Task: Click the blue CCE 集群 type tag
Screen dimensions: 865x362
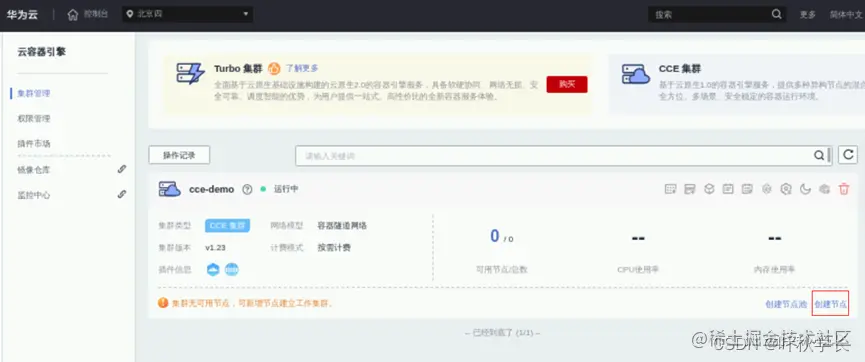Action: [x=227, y=225]
